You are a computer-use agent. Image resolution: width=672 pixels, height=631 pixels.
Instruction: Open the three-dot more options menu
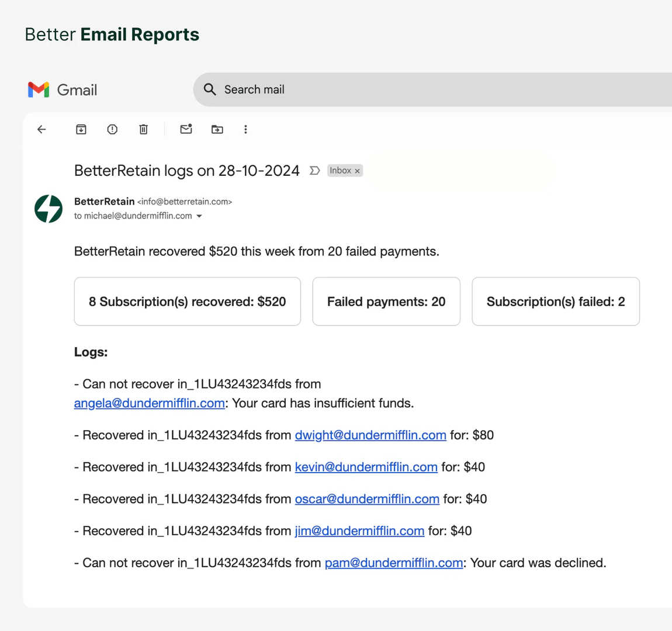pyautogui.click(x=245, y=130)
